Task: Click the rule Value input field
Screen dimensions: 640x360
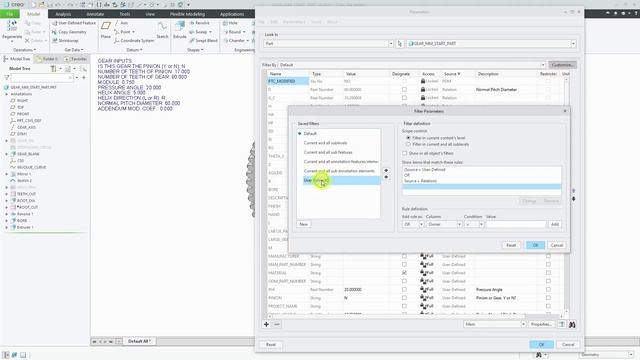Action: 516,224
